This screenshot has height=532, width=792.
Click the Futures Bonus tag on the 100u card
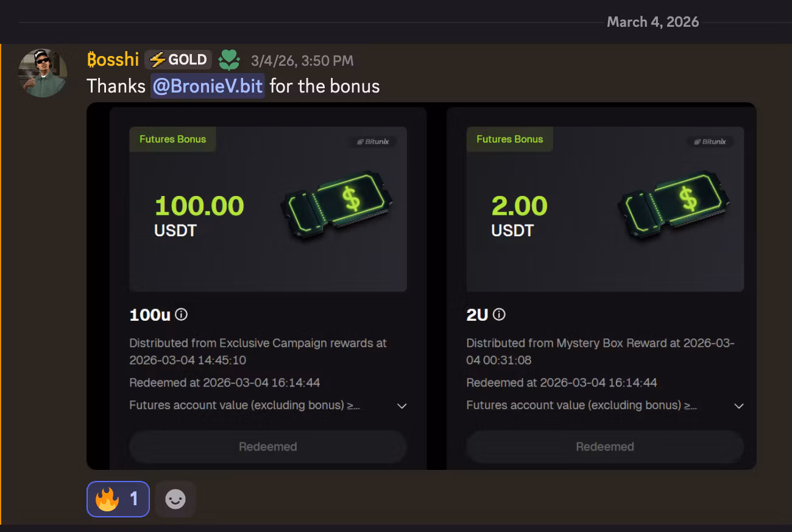click(x=172, y=139)
